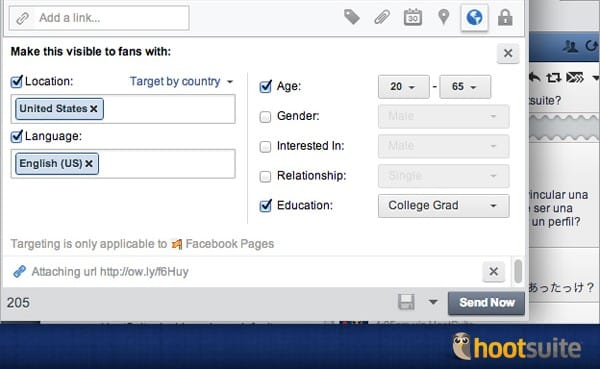The height and width of the screenshot is (369, 600).
Task: Click the paperclip attachment icon
Action: coord(382,17)
